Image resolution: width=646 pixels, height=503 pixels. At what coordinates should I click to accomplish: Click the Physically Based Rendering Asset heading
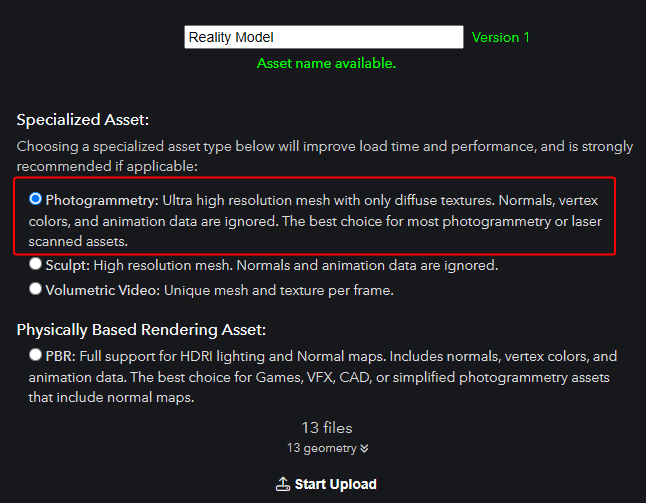[x=141, y=330]
